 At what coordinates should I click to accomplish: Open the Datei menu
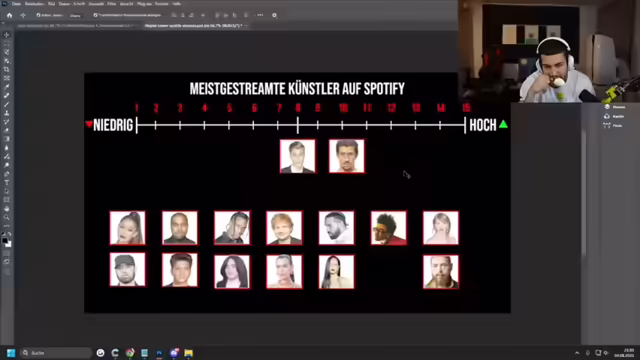click(16, 4)
